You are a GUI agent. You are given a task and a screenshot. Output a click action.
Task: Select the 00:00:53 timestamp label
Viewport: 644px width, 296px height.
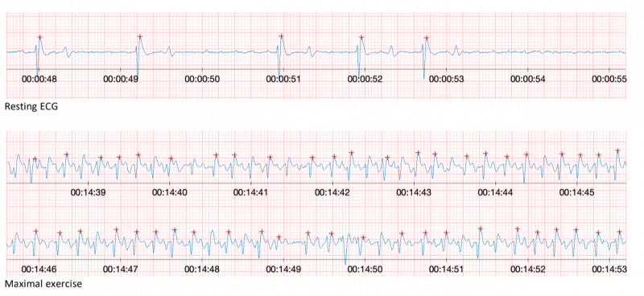[x=446, y=80]
